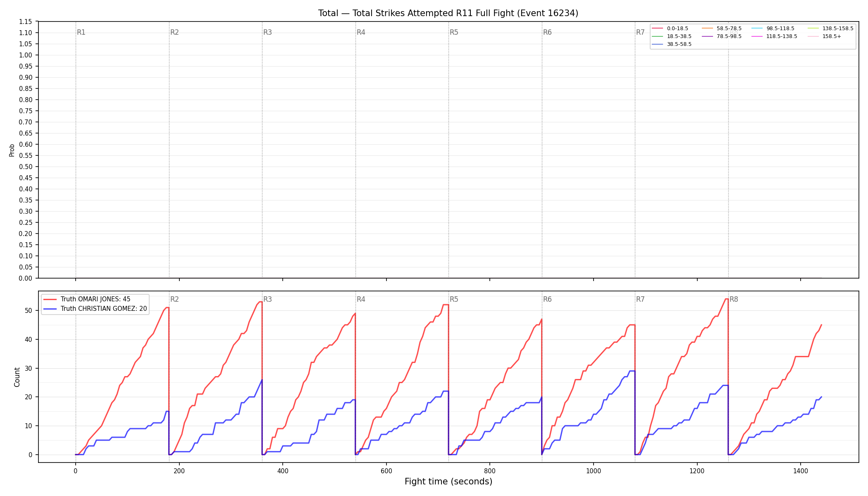868x496 pixels.
Task: Click the '40' tick on Count axis
Action: [29, 340]
